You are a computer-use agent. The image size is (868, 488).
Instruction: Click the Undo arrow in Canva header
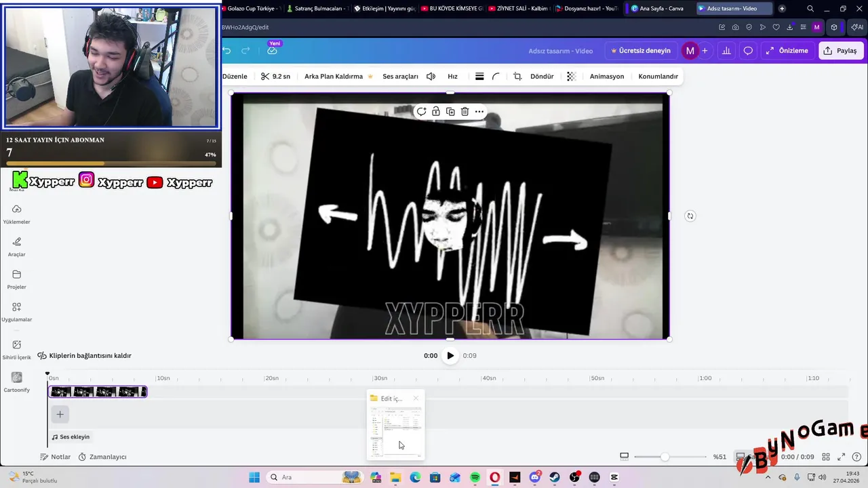point(226,51)
